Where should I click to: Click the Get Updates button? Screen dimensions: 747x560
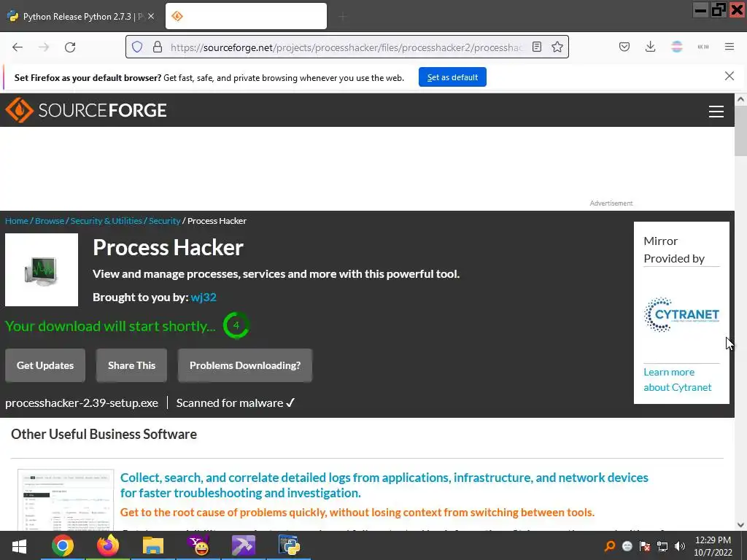point(45,365)
